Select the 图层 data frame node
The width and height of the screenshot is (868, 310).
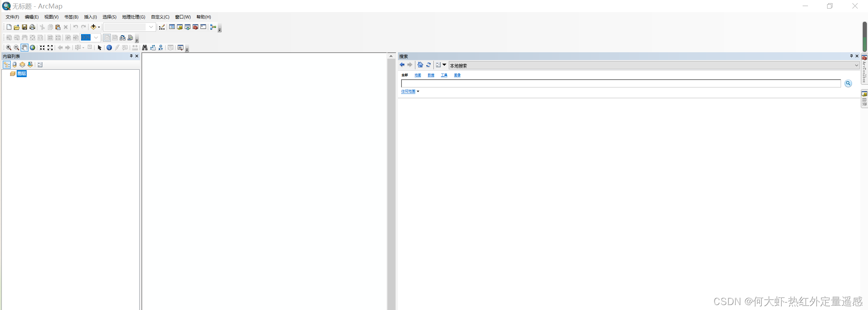click(22, 74)
